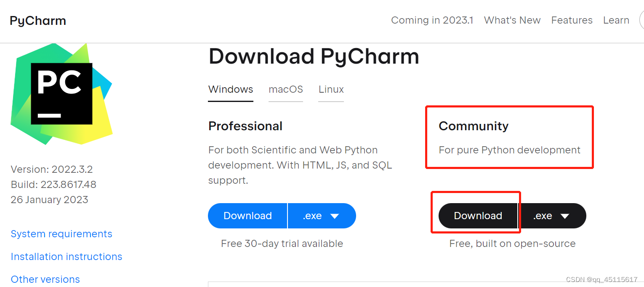Open the System requirements link

[x=61, y=233]
